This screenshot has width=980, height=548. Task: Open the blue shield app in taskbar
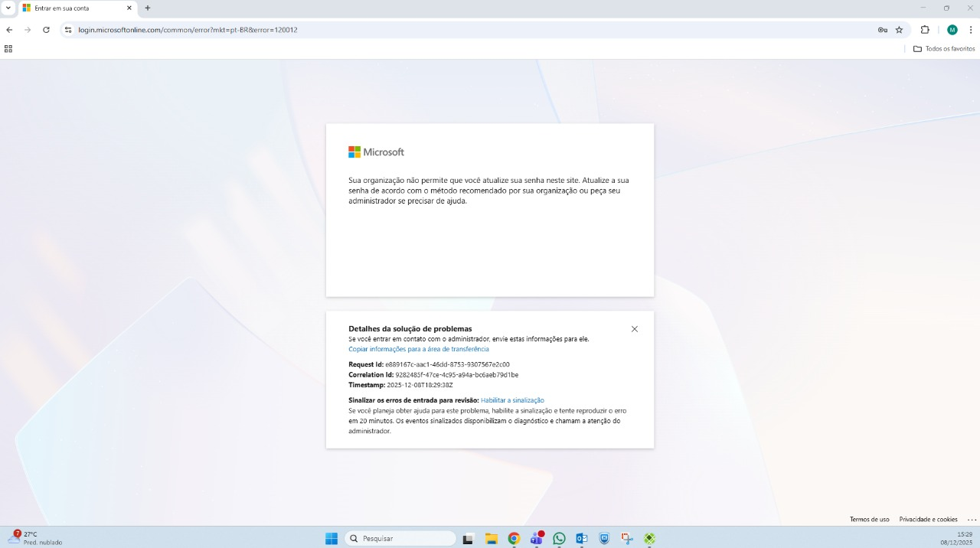pyautogui.click(x=604, y=539)
